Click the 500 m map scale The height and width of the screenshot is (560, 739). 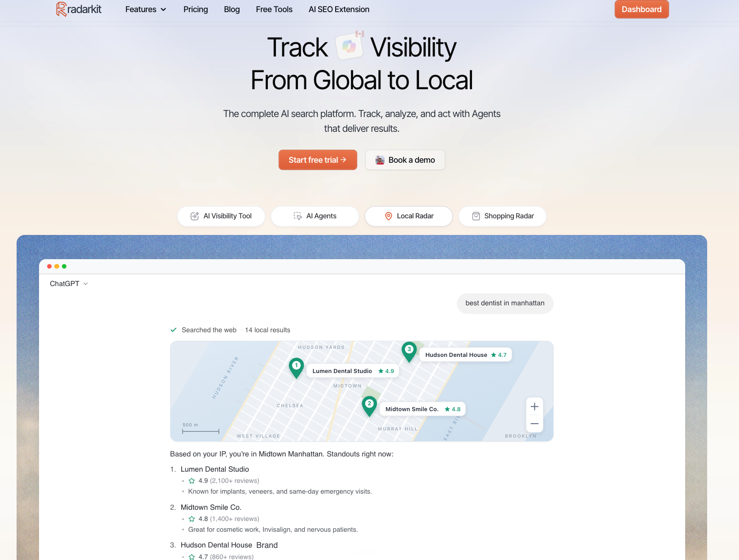[x=201, y=428]
